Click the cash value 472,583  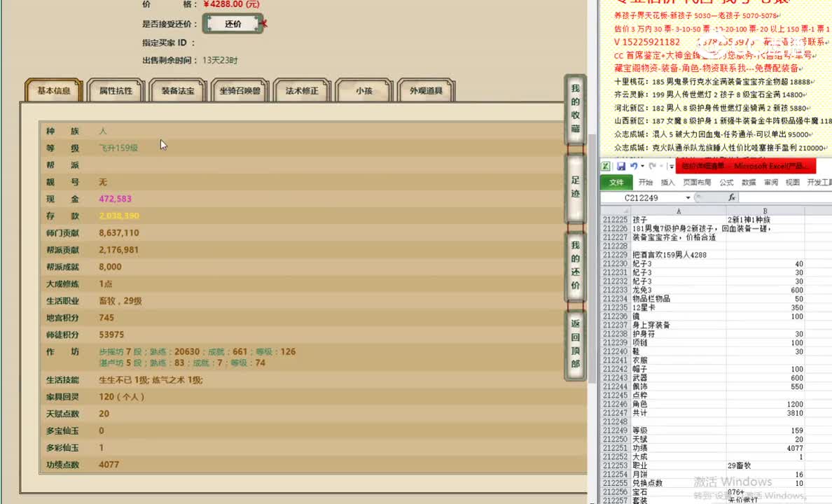[x=115, y=199]
